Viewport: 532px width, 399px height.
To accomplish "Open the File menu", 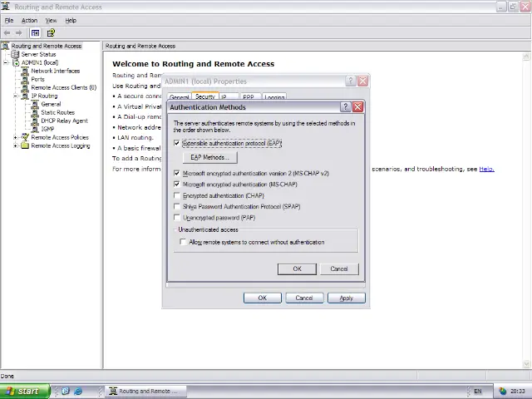I will [x=9, y=21].
